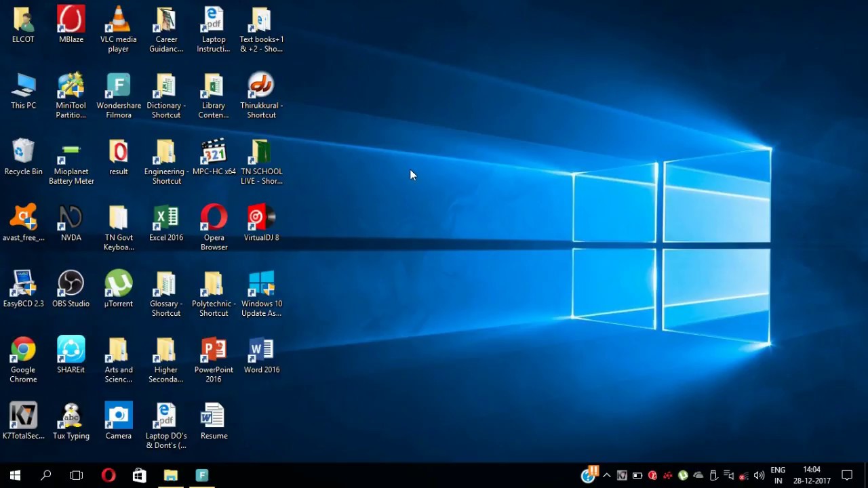Select Polytechnic shortcut folder
The image size is (868, 488).
214,294
